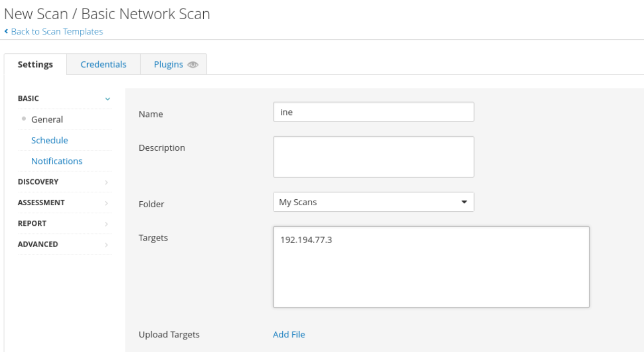Screen dimensions: 644x352
Task: Select General under BASIC
Action: pos(47,120)
